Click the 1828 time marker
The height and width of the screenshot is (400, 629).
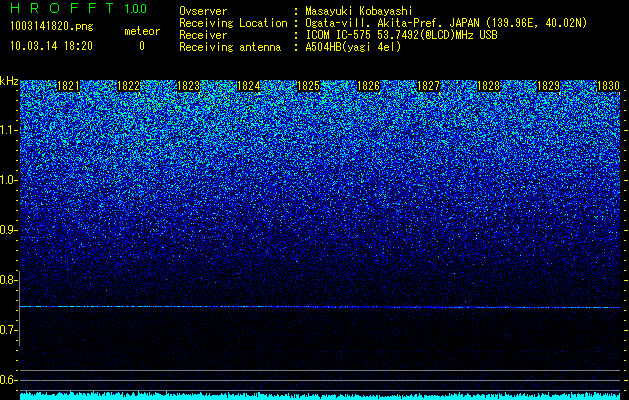click(489, 86)
